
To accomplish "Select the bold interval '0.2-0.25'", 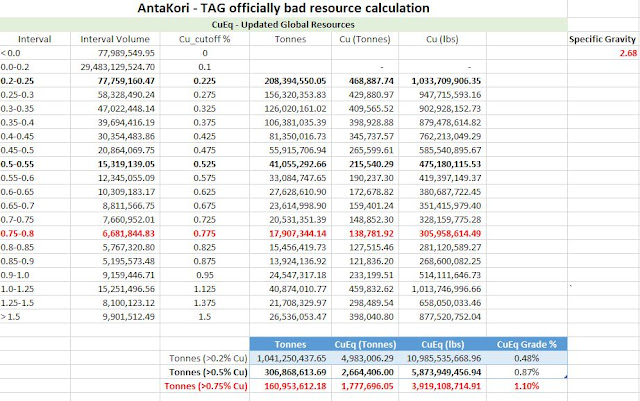I will [17, 81].
